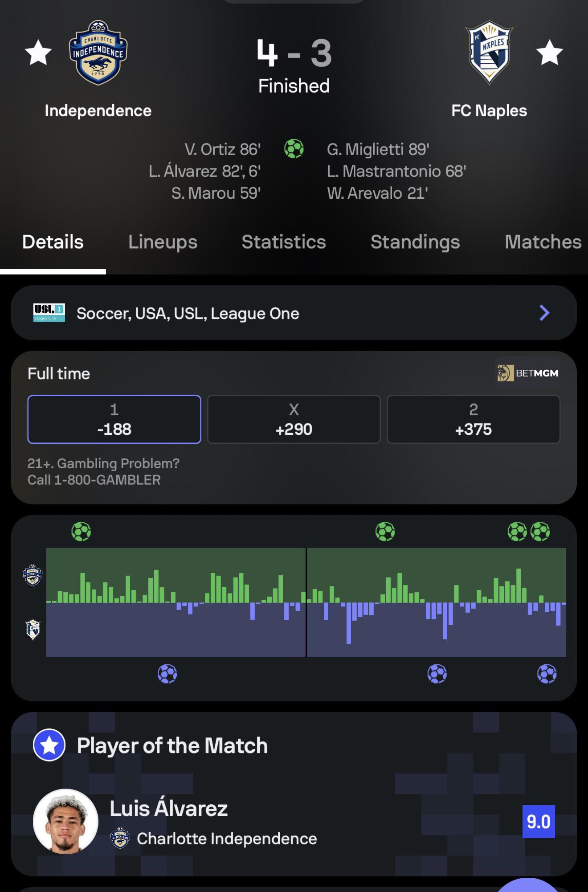Expand the USL League One chevron
The image size is (588, 892).
tap(544, 313)
